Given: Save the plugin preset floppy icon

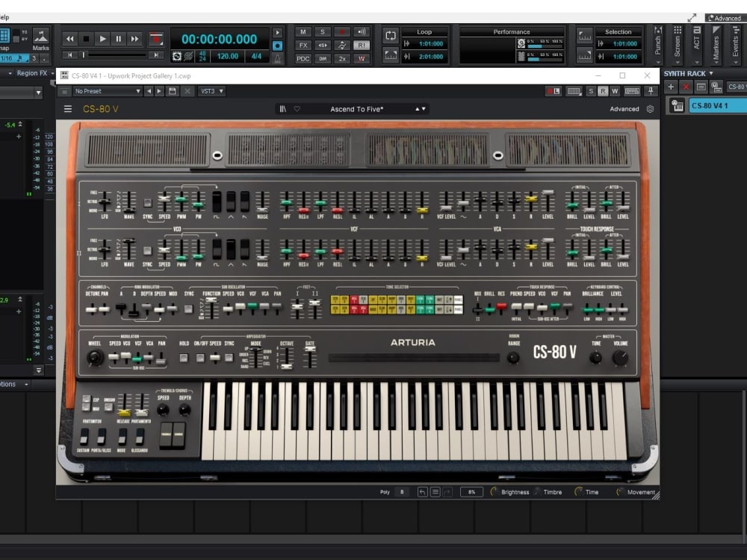Looking at the screenshot, I should tap(173, 91).
